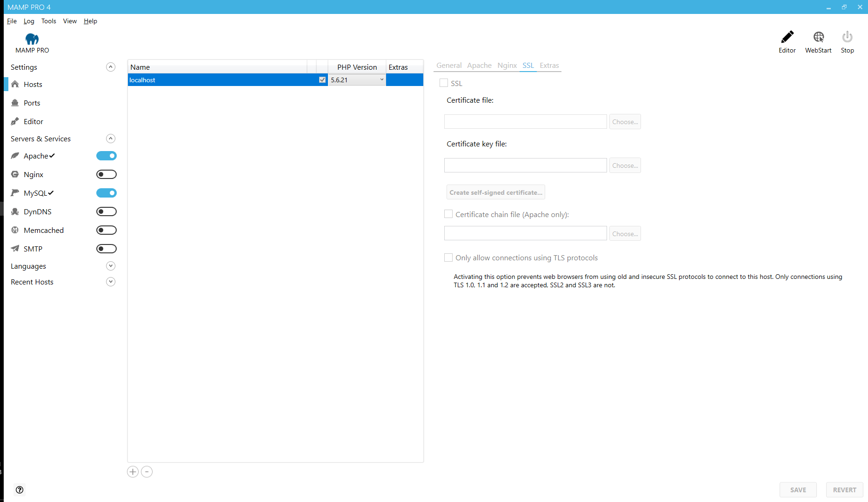Click Create self-signed certificate button
Screen dimensions: 868x502
(x=496, y=192)
